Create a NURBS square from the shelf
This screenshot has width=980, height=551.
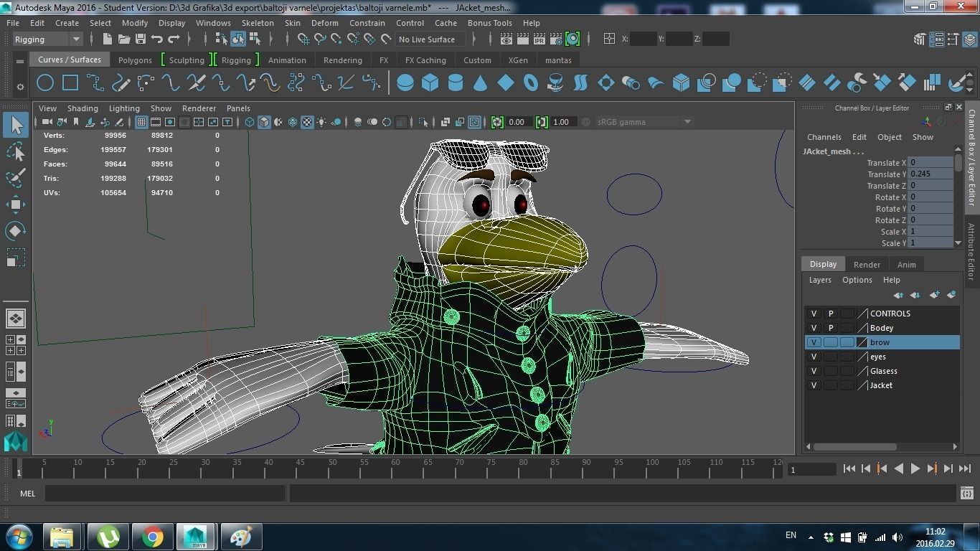(70, 83)
